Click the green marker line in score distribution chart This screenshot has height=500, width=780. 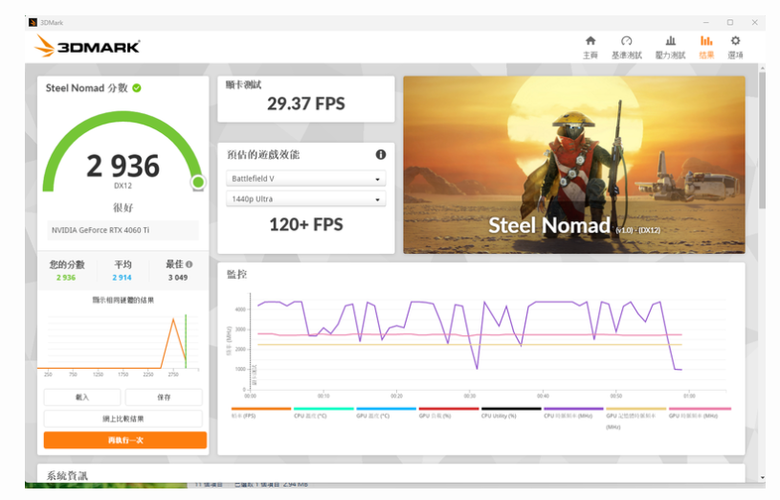click(186, 341)
